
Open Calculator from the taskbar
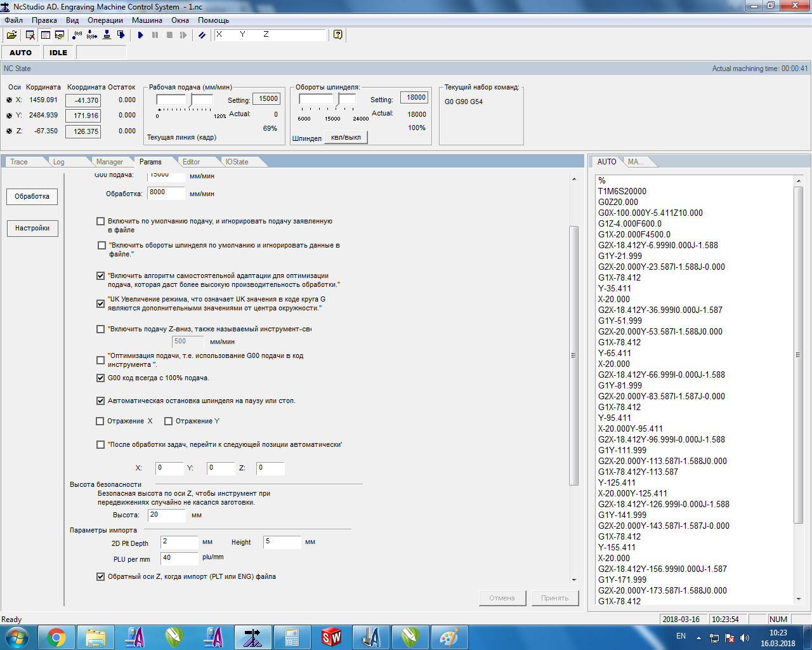pyautogui.click(x=292, y=637)
